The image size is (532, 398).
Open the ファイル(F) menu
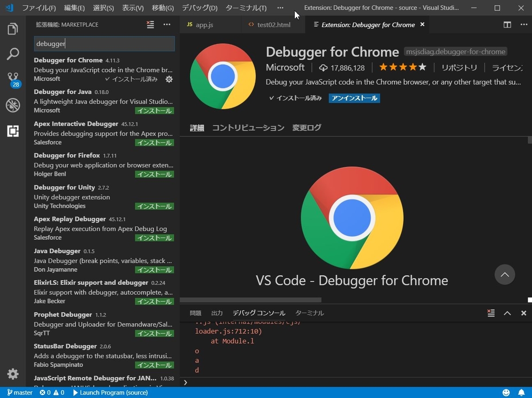(39, 8)
